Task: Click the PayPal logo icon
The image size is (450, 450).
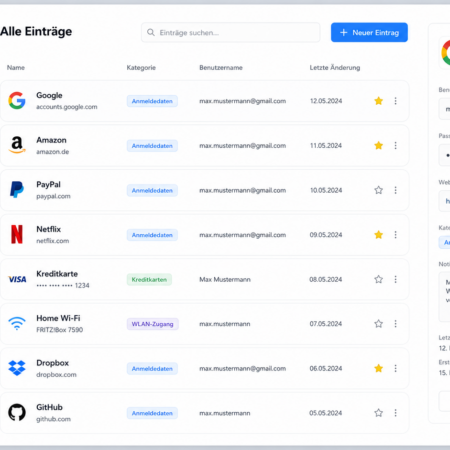Action: coord(17,190)
